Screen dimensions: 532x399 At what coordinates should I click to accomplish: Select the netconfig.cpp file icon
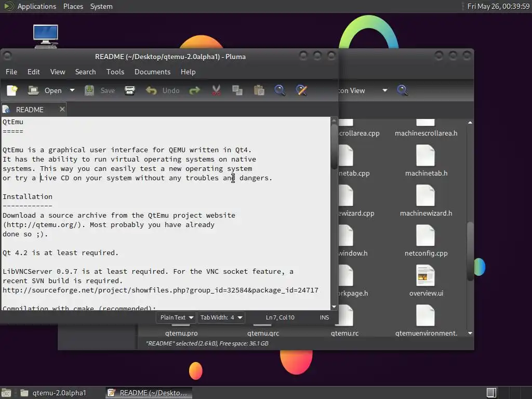click(x=425, y=236)
